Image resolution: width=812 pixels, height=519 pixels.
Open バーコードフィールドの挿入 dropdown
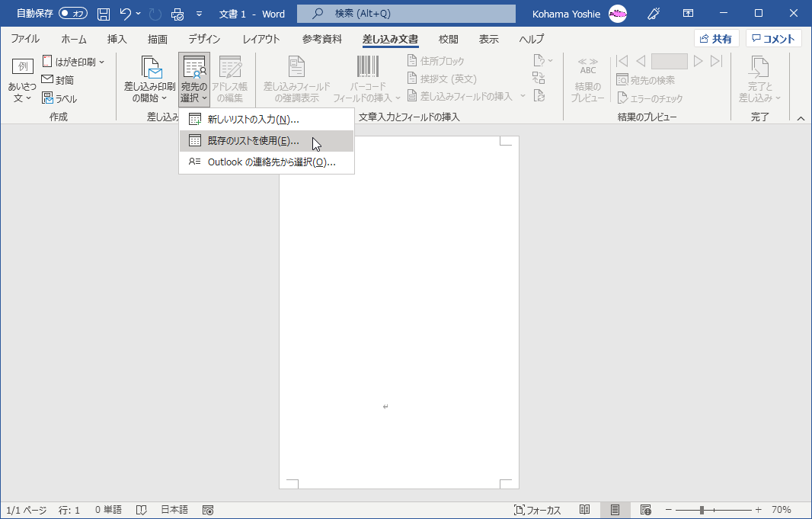367,80
